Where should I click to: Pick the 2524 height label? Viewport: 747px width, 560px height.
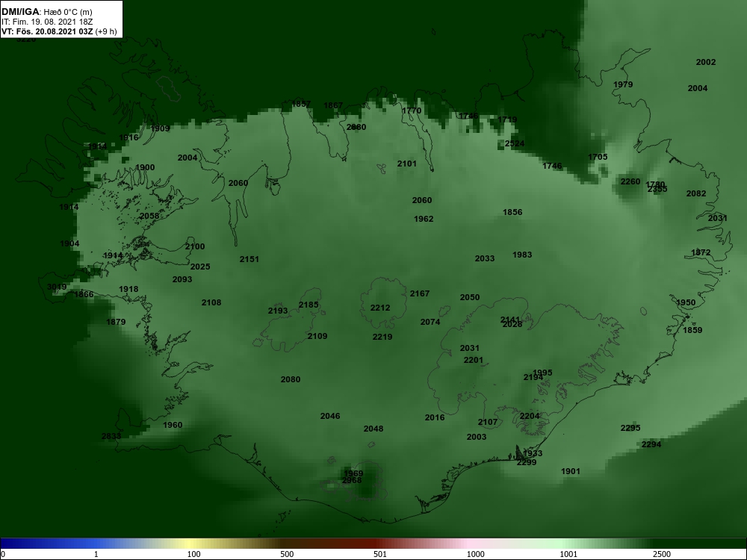coord(515,143)
